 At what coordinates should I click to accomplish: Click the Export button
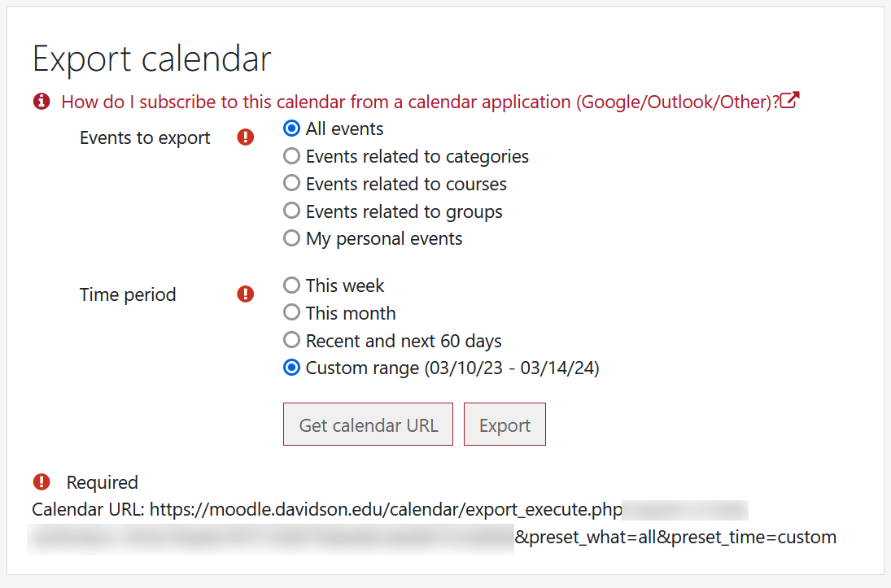coord(504,425)
